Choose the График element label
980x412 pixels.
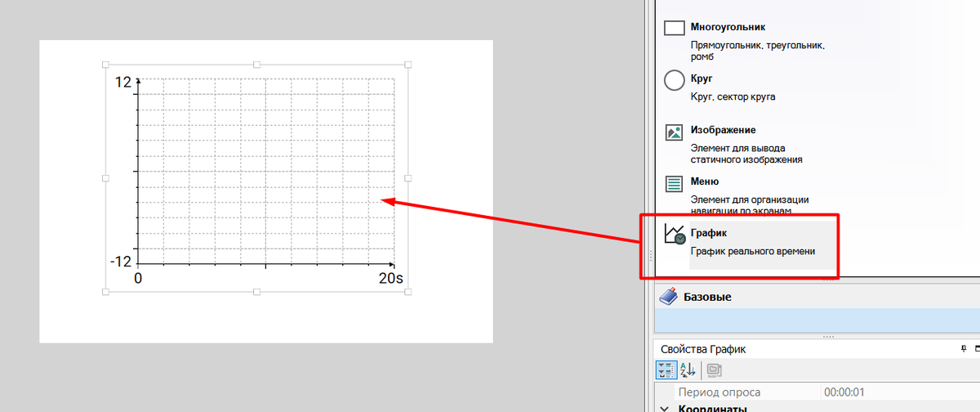tap(708, 233)
